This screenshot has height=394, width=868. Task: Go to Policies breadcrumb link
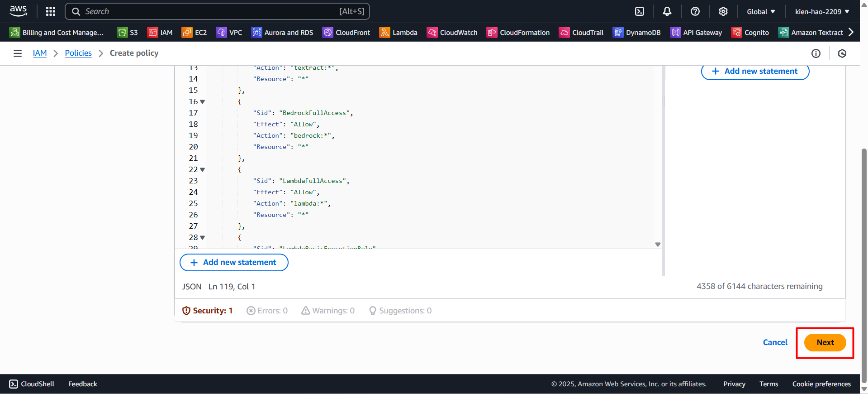click(78, 53)
